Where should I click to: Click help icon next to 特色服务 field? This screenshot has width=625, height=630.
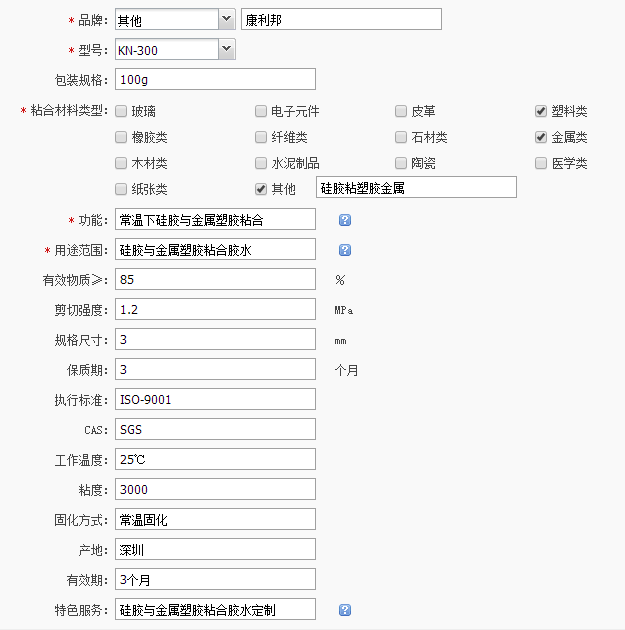(x=345, y=609)
